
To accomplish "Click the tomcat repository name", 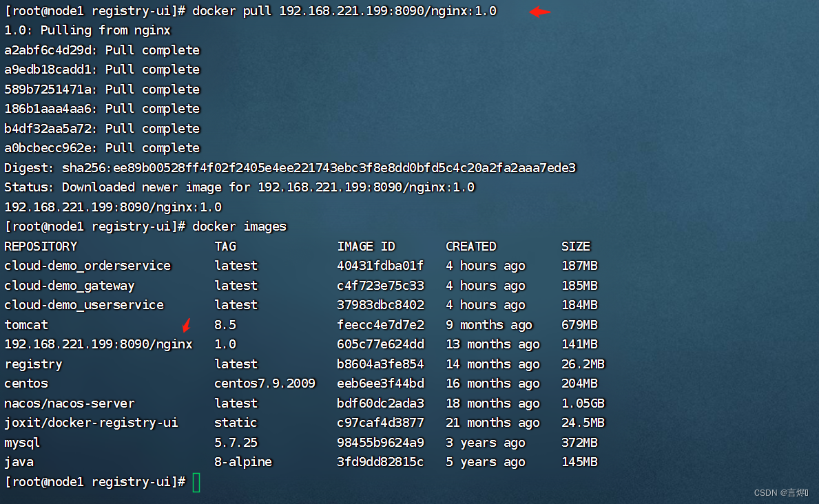I will click(x=26, y=324).
